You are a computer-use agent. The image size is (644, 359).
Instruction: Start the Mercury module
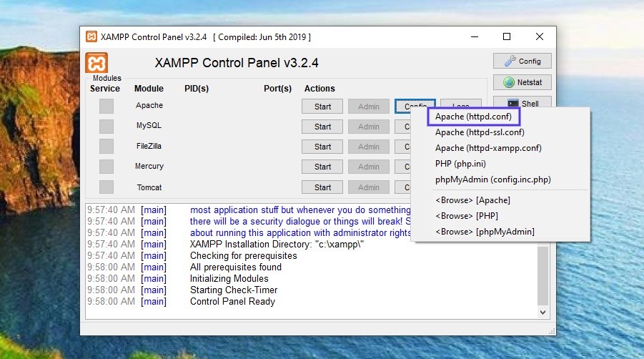pos(322,167)
